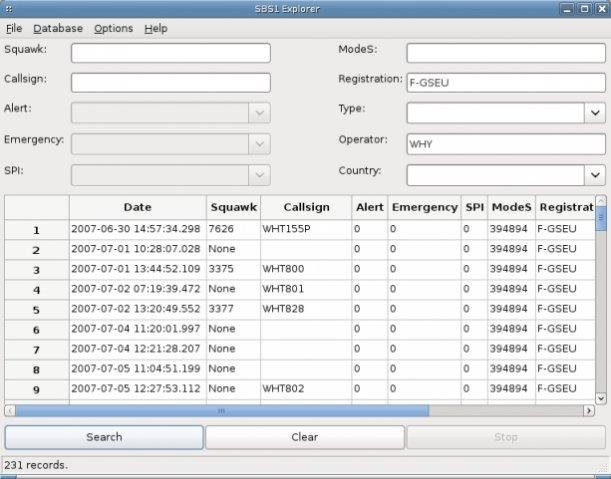Viewport: 611px width, 479px height.
Task: Click squawk cell 3377
Action: pos(233,309)
